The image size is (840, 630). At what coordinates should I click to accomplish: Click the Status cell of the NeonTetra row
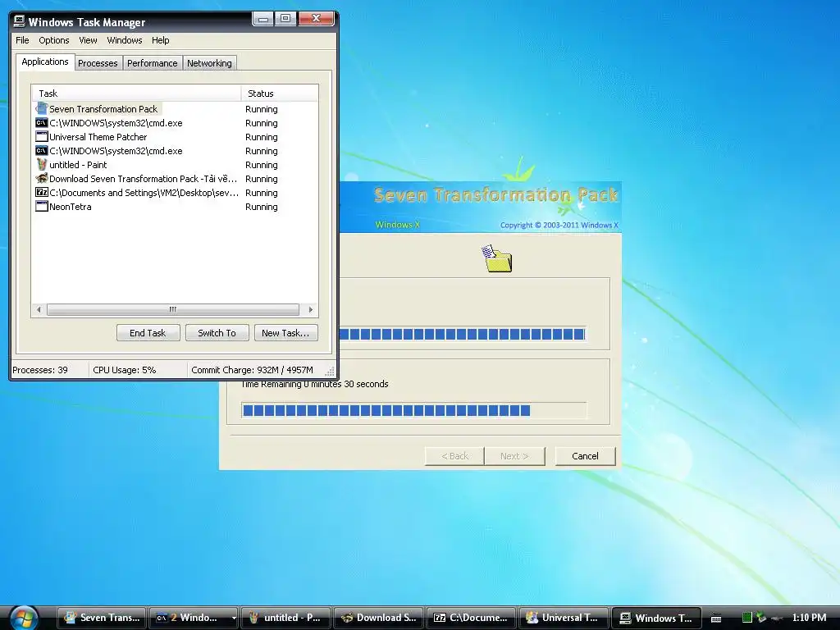click(x=262, y=206)
